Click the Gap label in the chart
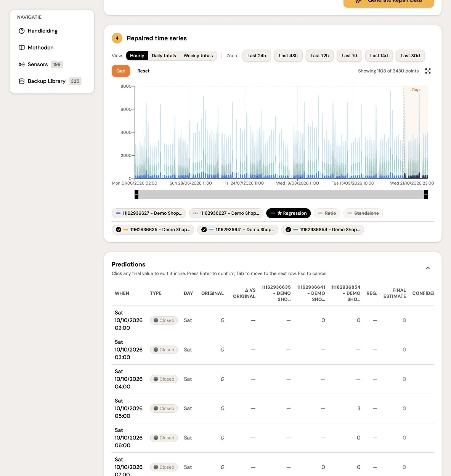Screen dimensions: 451x476 coord(416,90)
